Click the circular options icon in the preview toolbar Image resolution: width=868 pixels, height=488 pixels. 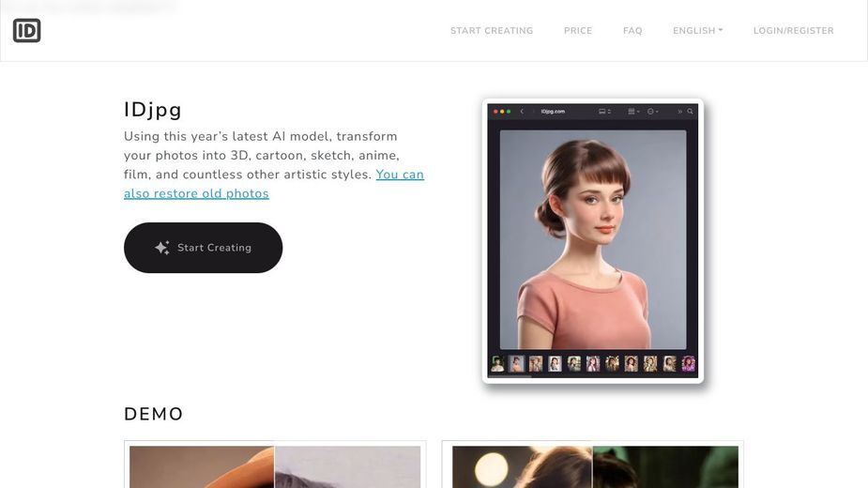[x=650, y=112]
